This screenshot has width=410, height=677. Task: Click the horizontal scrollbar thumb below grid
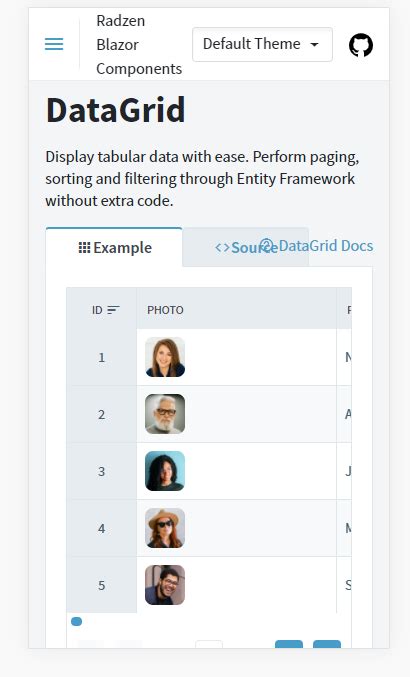point(76,622)
